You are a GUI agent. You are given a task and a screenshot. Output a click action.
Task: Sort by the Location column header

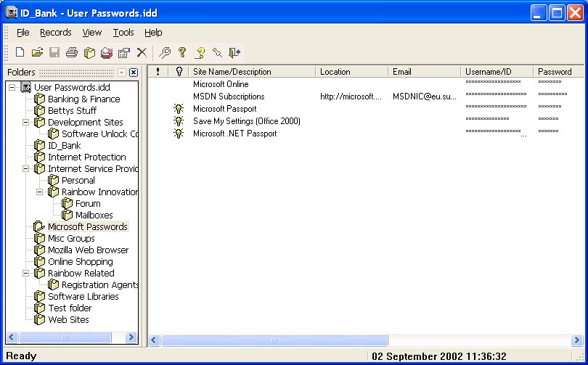(352, 72)
